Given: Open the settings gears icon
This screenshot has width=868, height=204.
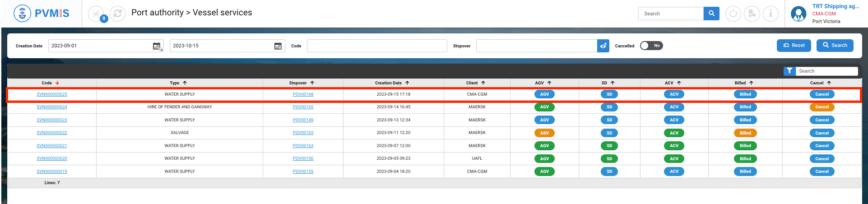Looking at the screenshot, I should pos(752,14).
